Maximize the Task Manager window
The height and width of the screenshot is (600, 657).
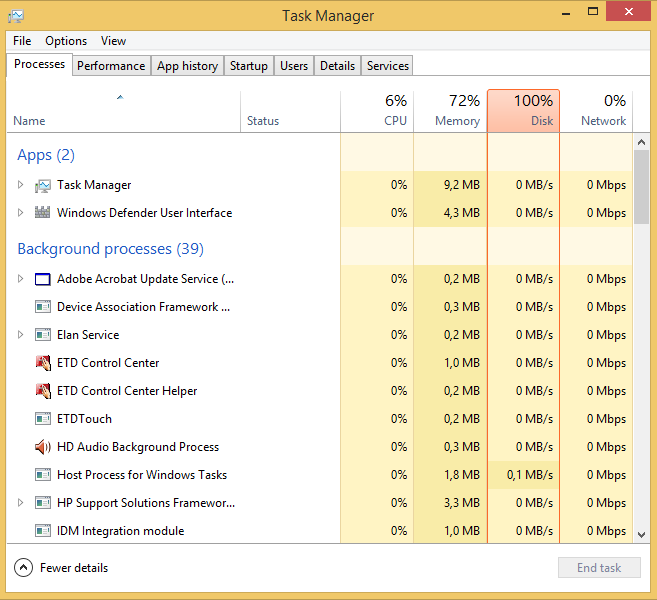[593, 12]
